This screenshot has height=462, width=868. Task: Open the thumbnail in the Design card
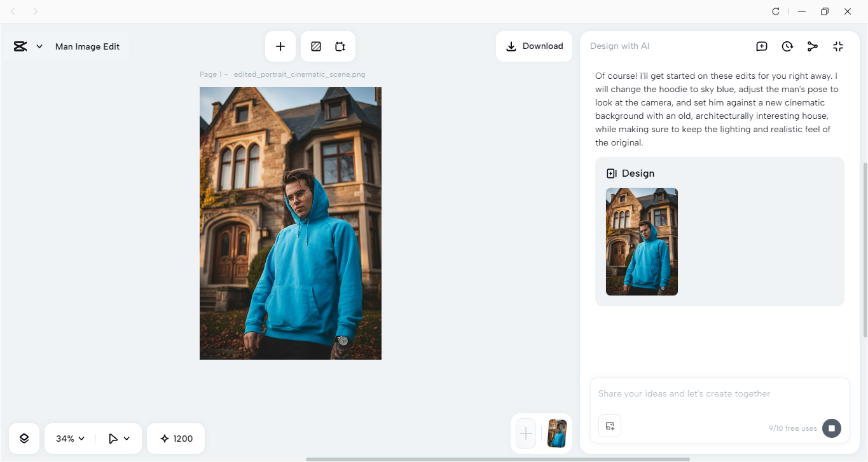click(x=641, y=241)
